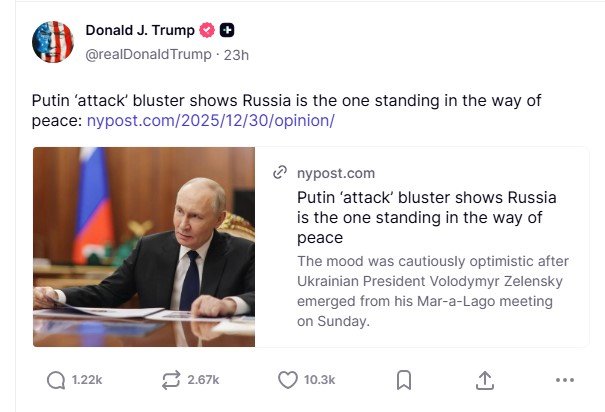Click the ReTruth repost arrows icon
The width and height of the screenshot is (605, 412).
pyautogui.click(x=169, y=380)
